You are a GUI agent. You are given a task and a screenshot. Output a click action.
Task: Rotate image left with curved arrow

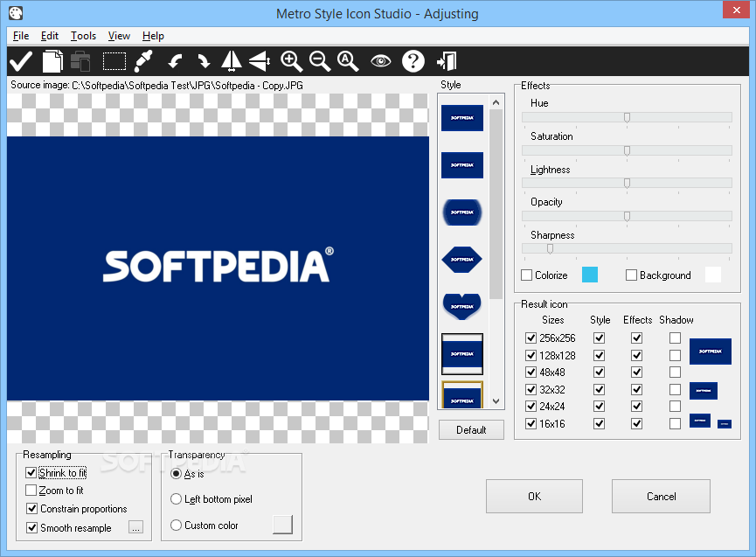(175, 61)
